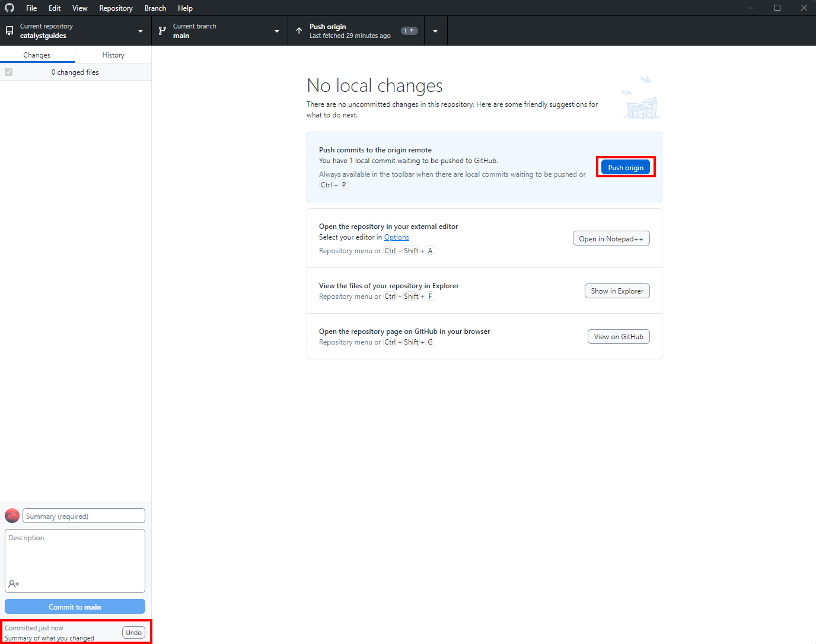Image resolution: width=816 pixels, height=644 pixels.
Task: Expand the push options dropdown arrow
Action: click(435, 31)
